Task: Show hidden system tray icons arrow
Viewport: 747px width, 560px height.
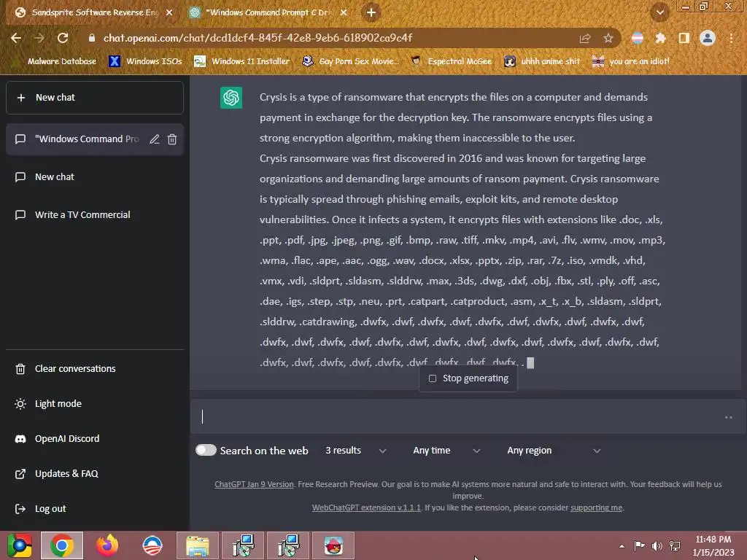Action: 622,546
